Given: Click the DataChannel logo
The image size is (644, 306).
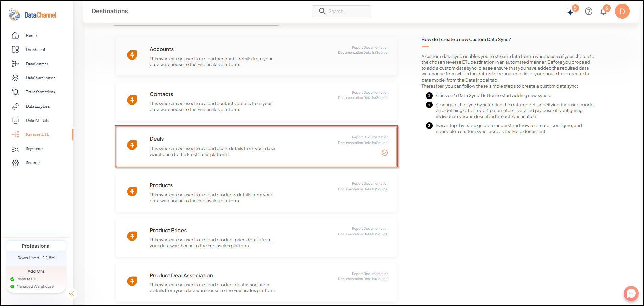Looking at the screenshot, I should (x=32, y=15).
